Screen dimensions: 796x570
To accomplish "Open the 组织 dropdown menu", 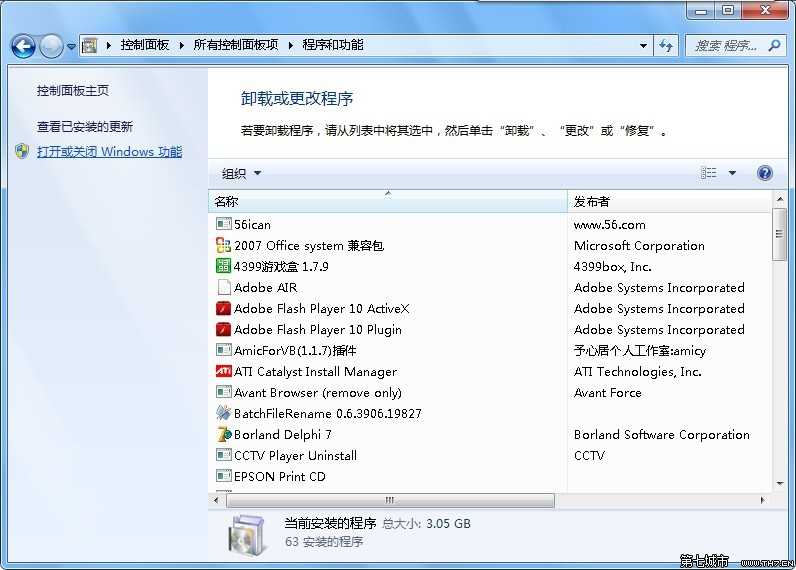I will point(241,174).
